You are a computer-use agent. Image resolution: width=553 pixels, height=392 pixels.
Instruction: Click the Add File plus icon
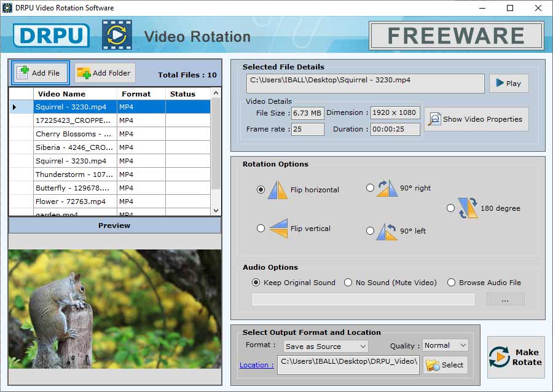tap(23, 73)
